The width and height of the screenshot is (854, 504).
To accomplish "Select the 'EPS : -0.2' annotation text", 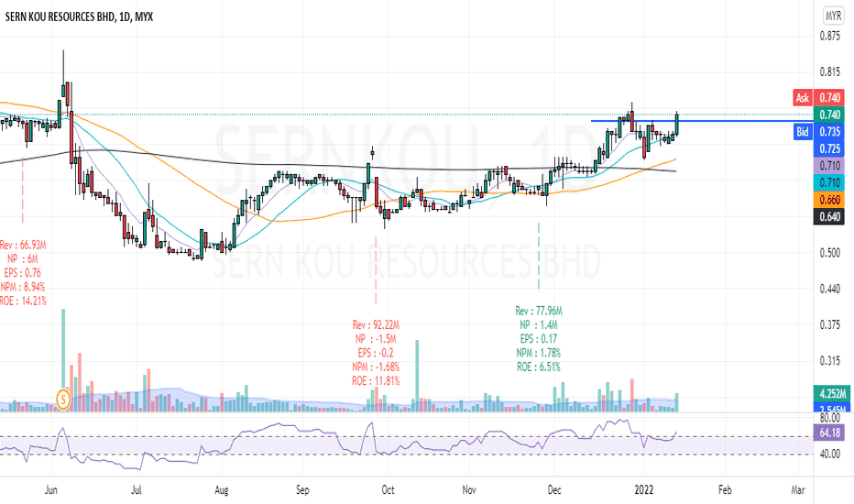I will 376,353.
